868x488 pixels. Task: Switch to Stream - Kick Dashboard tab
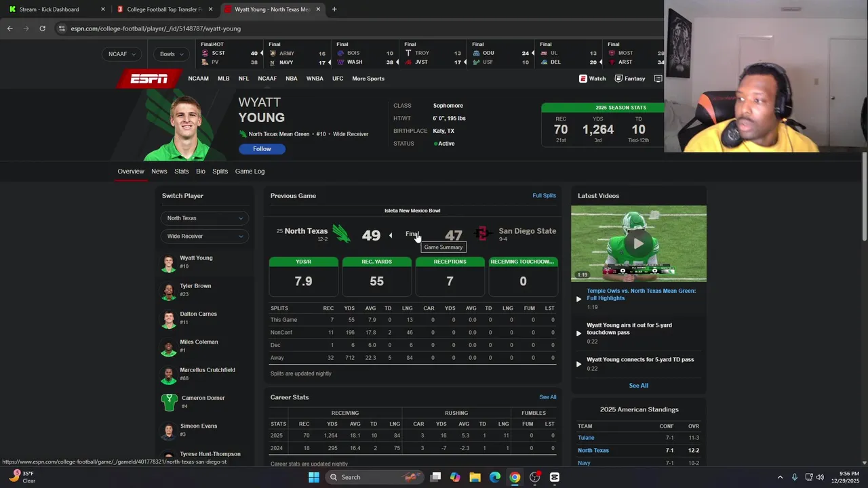(49, 9)
